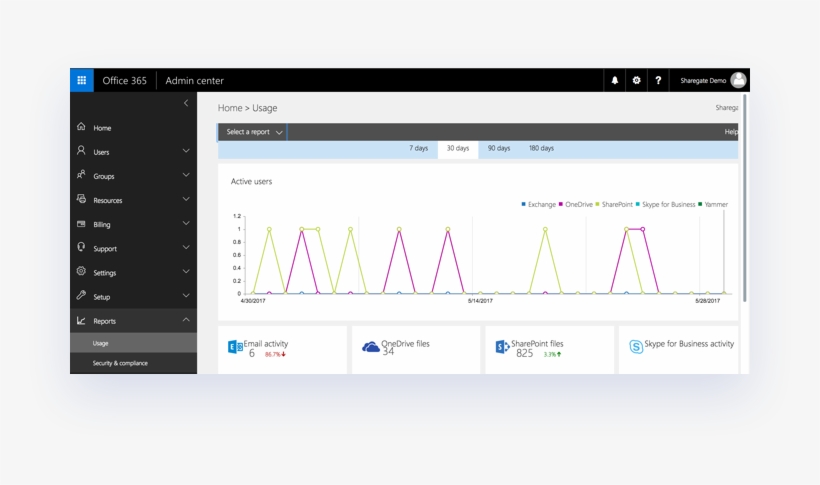Click the Sharegate Demo profile avatar
The image size is (820, 485).
pos(738,80)
